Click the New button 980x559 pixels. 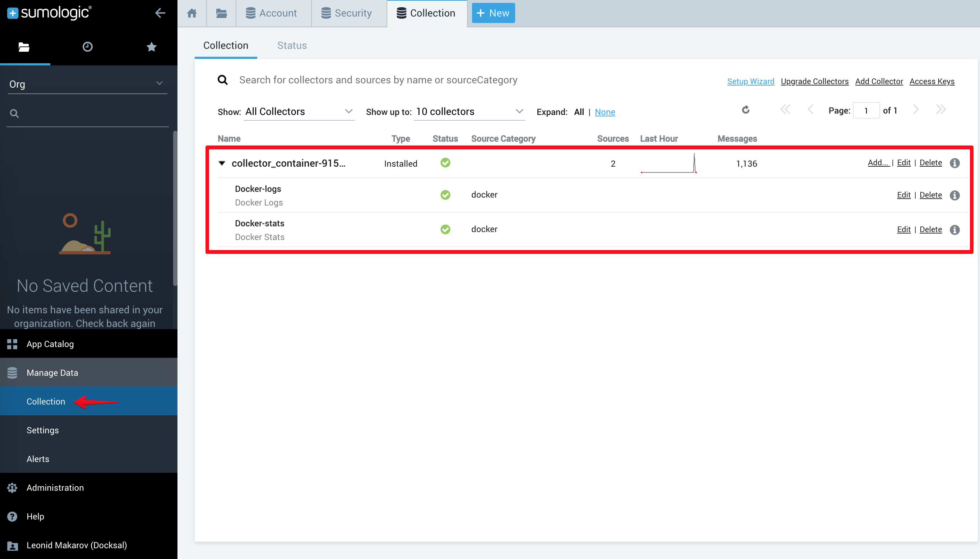pyautogui.click(x=493, y=13)
